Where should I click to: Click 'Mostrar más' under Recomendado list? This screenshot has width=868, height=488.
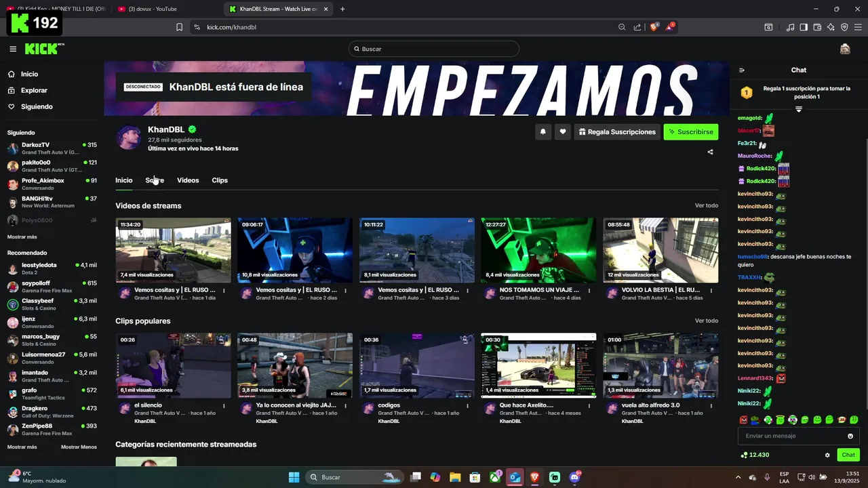(x=22, y=447)
